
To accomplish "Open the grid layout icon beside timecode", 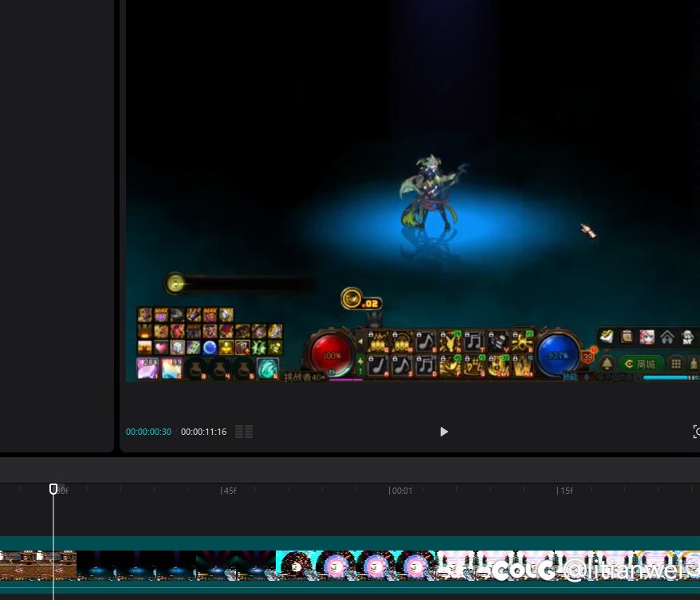I will click(244, 432).
